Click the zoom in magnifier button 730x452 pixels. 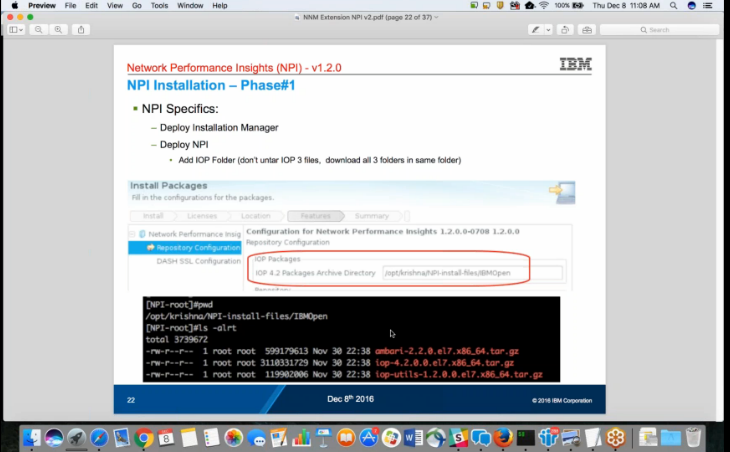tap(58, 30)
